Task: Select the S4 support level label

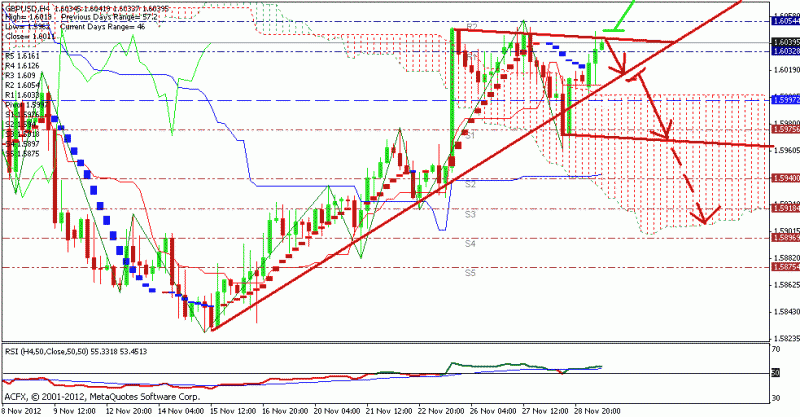Action: [x=469, y=243]
